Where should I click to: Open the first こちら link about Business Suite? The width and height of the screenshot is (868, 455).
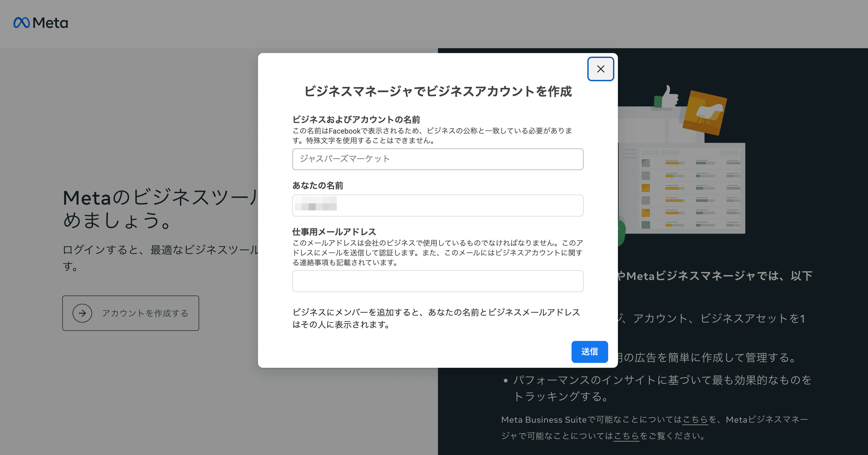coord(695,420)
